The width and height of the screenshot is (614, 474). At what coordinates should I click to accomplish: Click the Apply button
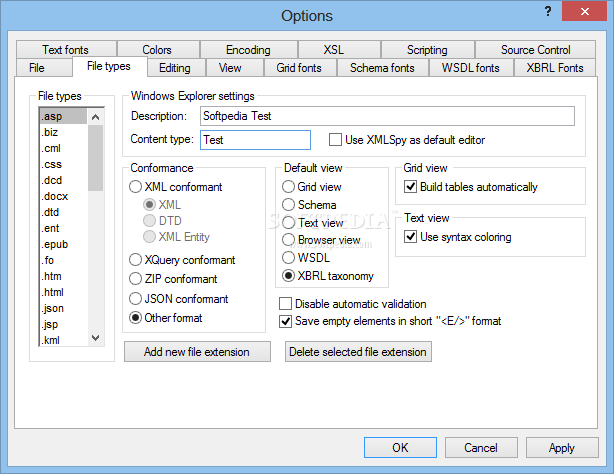561,448
